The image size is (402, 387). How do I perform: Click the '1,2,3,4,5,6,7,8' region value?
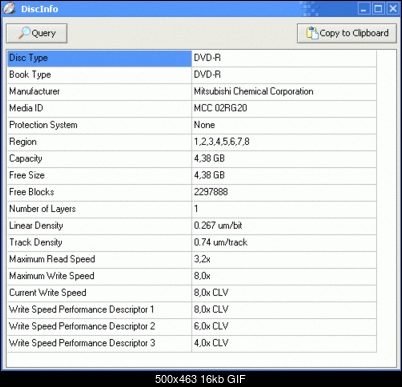click(x=284, y=142)
